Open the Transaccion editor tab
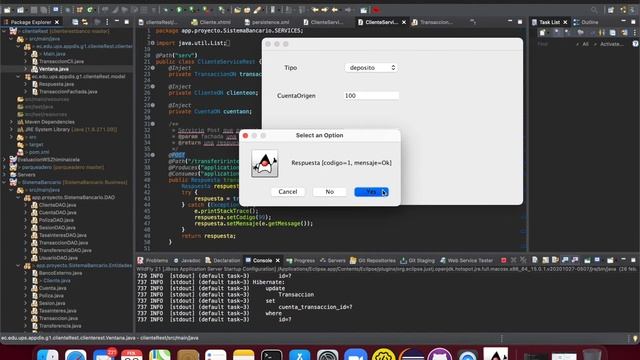 pos(432,22)
